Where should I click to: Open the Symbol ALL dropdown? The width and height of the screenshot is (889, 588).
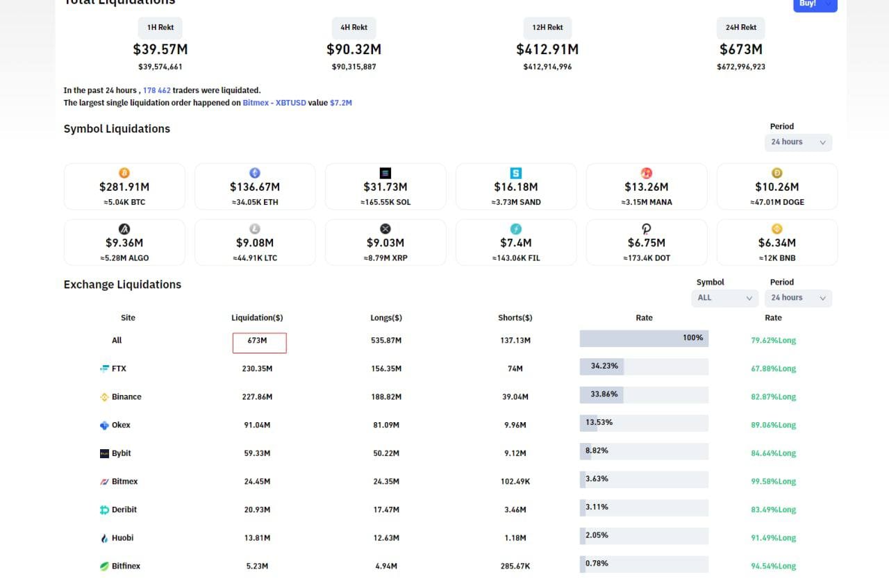[x=724, y=298]
